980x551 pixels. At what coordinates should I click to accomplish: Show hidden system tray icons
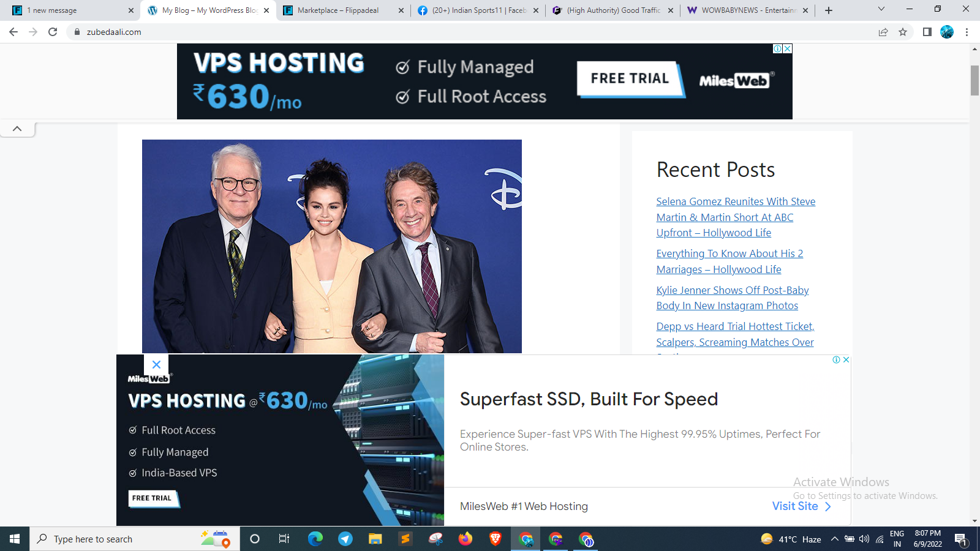click(x=834, y=539)
